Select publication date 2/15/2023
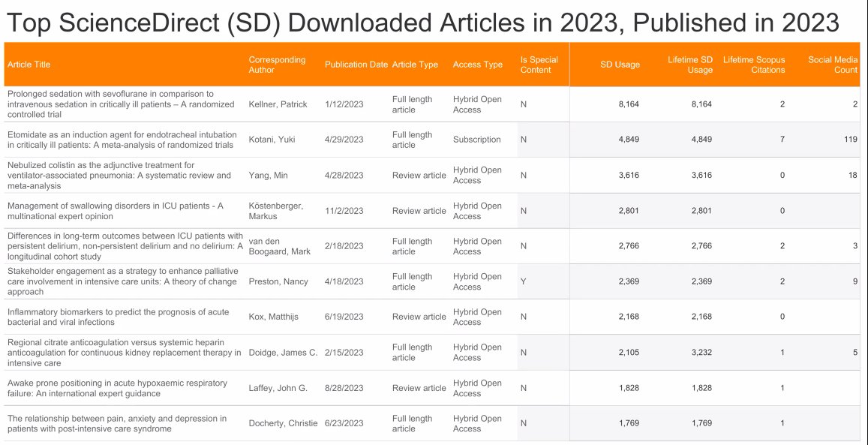The width and height of the screenshot is (868, 445). (344, 352)
